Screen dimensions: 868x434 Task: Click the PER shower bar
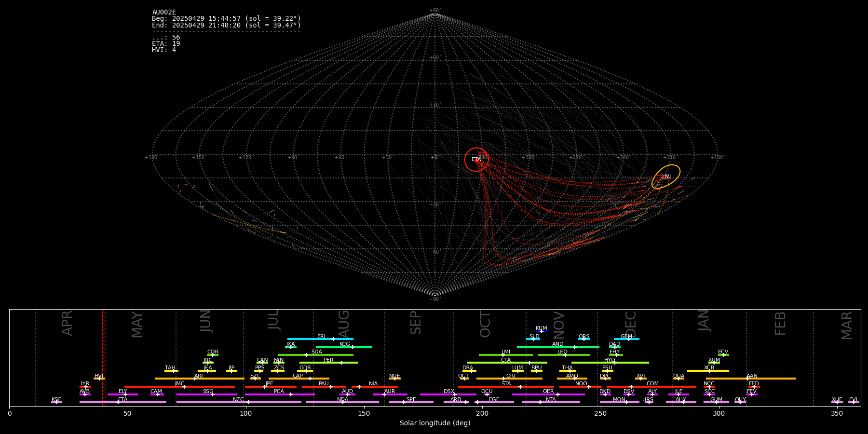(x=328, y=363)
